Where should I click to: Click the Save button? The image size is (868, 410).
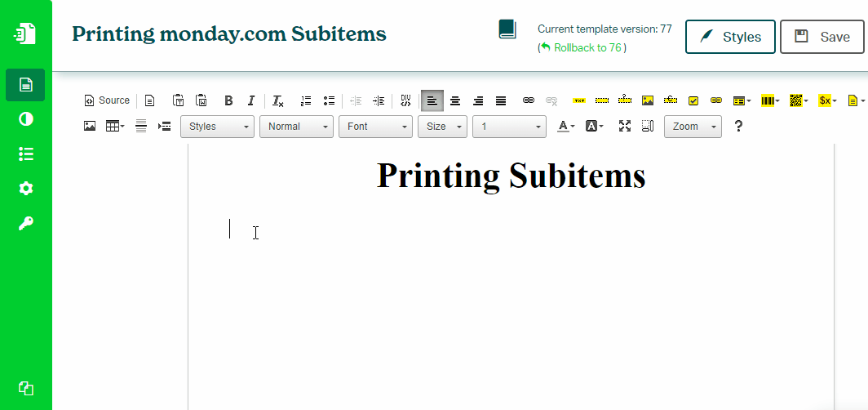821,37
